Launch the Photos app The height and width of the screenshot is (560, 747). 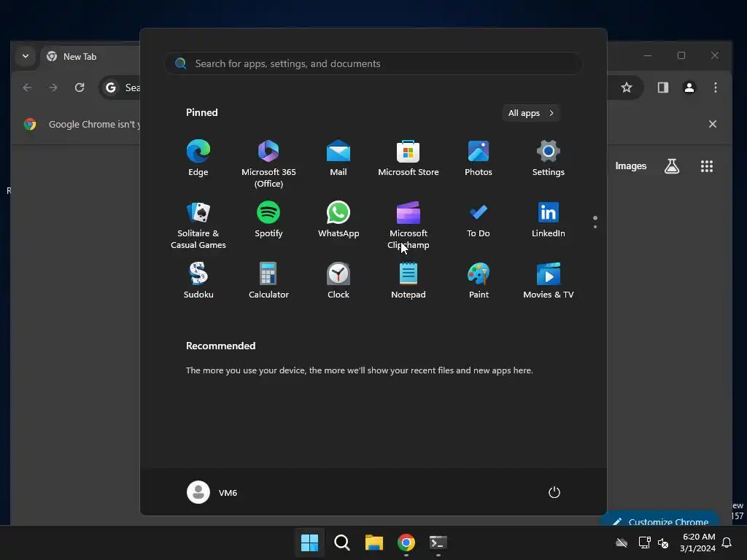(479, 158)
